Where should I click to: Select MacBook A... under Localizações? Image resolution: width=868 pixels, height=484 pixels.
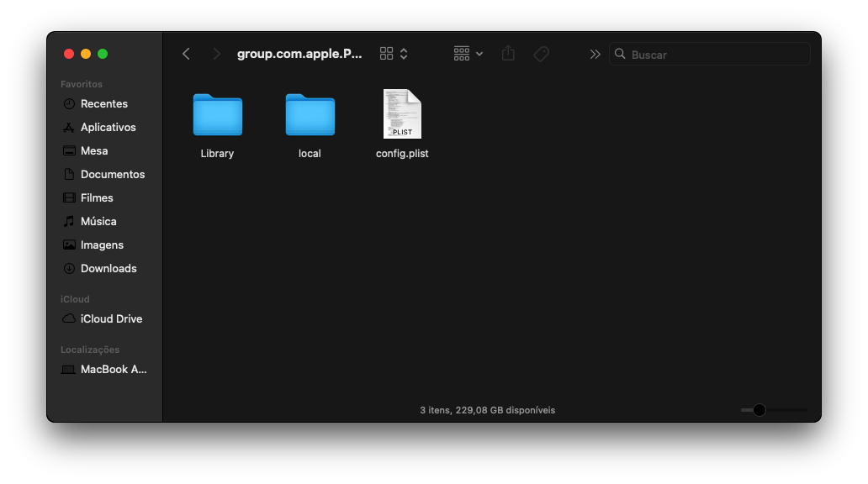pyautogui.click(x=113, y=370)
